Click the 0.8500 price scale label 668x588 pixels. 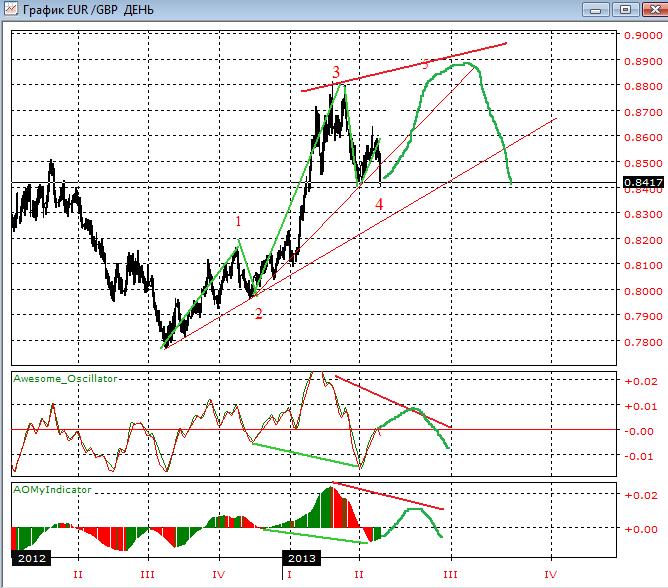tap(643, 163)
